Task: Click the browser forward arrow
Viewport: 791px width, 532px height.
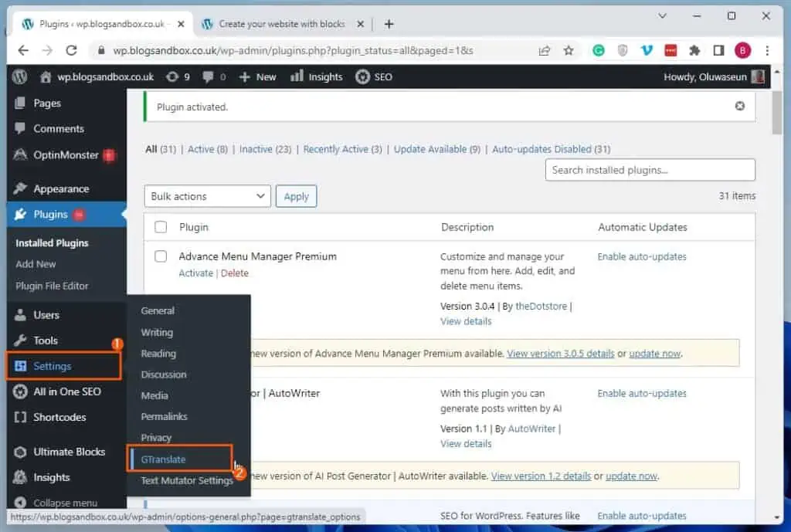Action: click(x=47, y=50)
